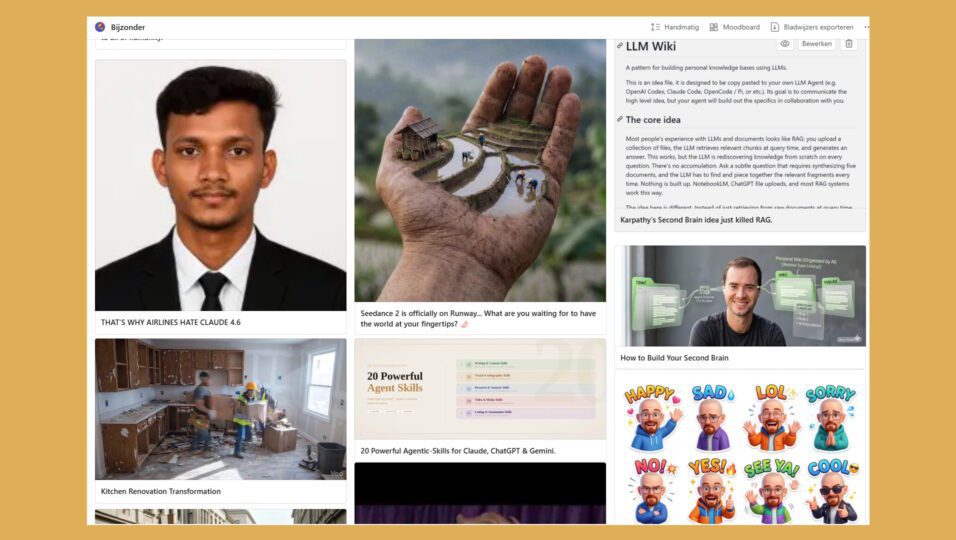
Task: Delete the LLM Wiki bookmark with trash icon
Action: click(x=849, y=44)
